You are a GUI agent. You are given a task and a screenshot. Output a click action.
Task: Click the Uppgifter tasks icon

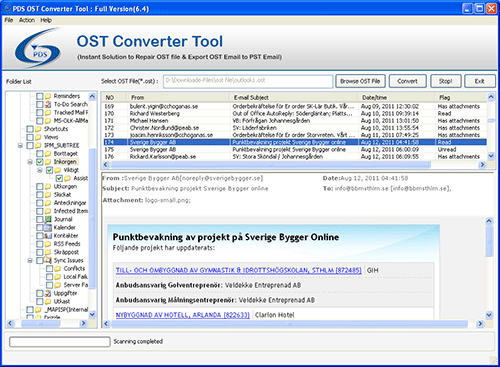[48, 293]
